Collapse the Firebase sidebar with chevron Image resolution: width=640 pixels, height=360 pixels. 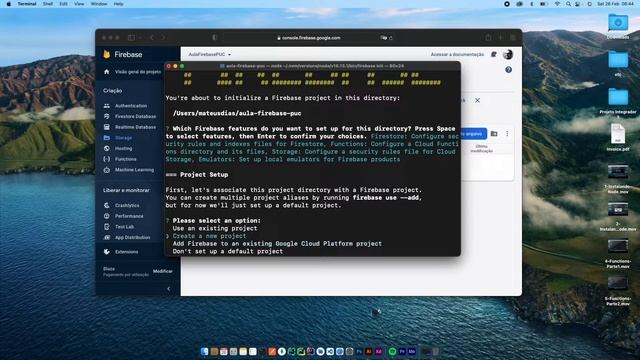[x=169, y=289]
